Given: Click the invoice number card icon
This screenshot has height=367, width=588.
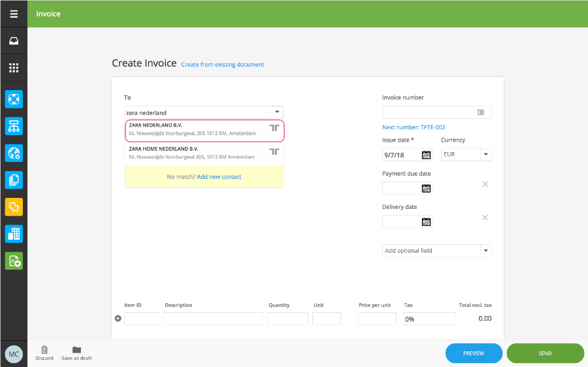Looking at the screenshot, I should point(480,112).
